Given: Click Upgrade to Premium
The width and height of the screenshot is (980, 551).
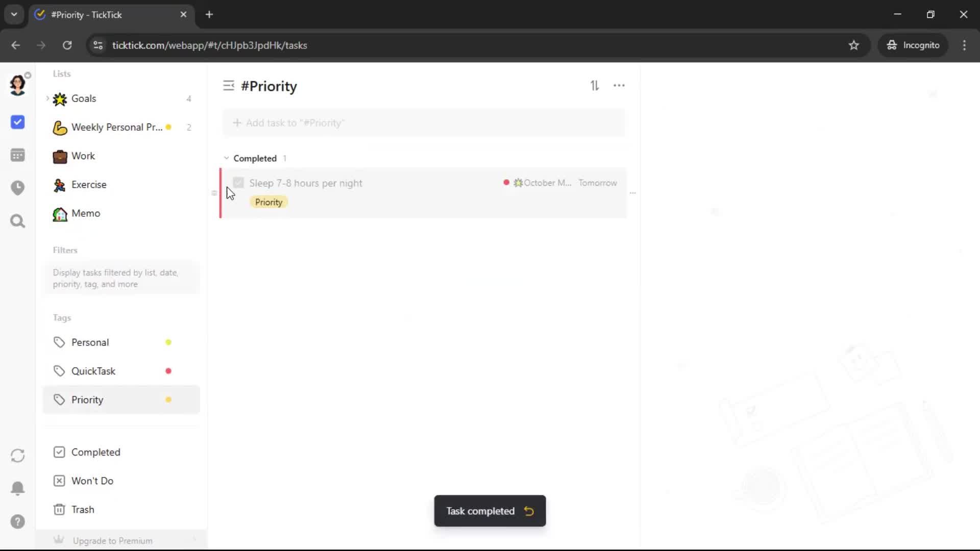Looking at the screenshot, I should click(x=112, y=540).
